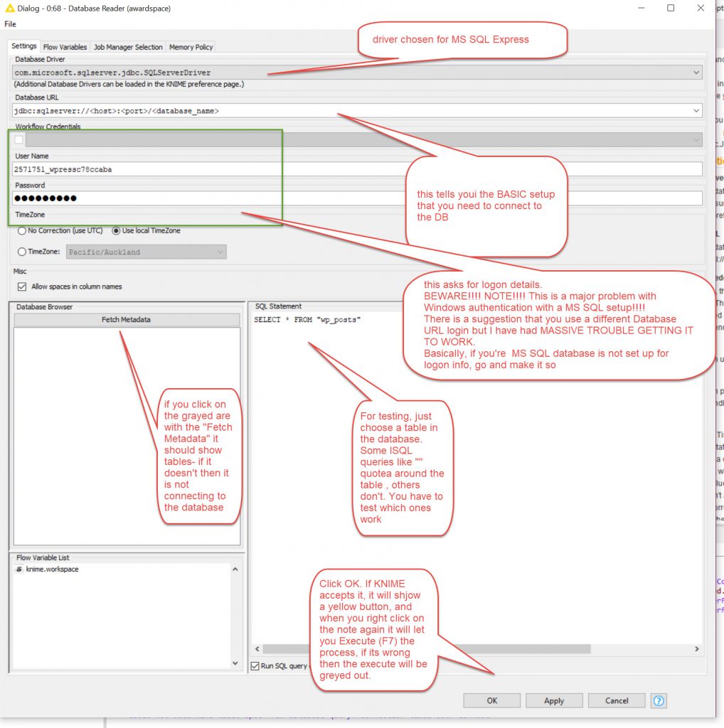This screenshot has width=724, height=728.
Task: Open the Database URL dropdown list
Action: (x=696, y=111)
